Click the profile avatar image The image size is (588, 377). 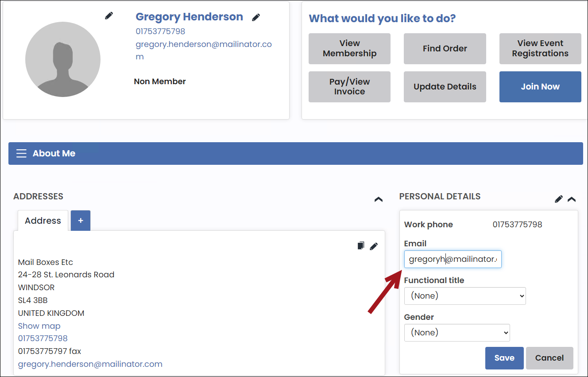pos(63,59)
